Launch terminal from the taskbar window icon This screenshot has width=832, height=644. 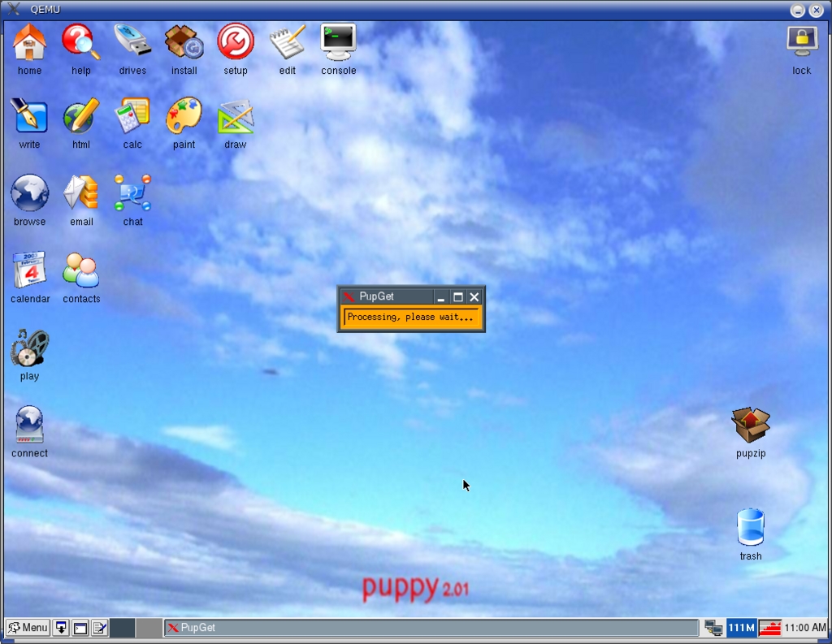tap(80, 628)
